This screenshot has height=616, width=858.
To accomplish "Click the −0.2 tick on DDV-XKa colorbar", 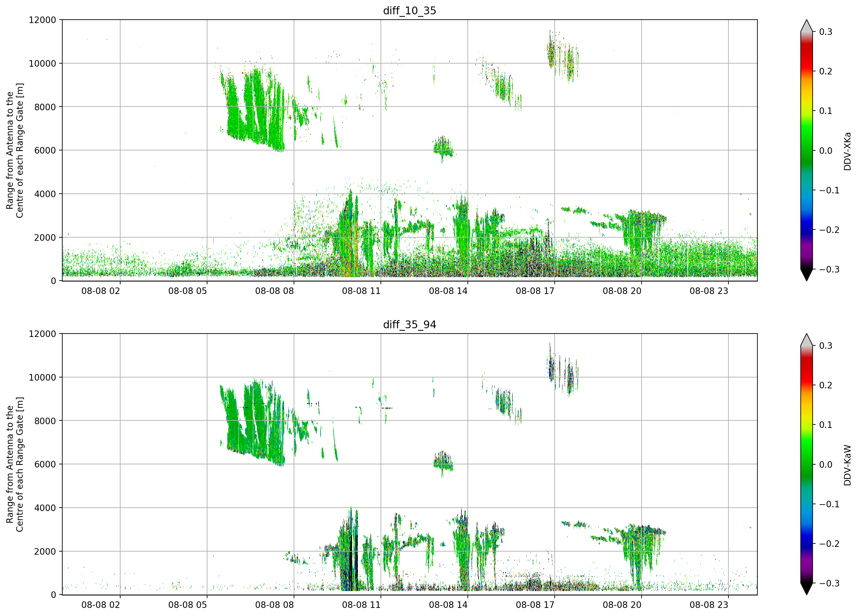I will [x=829, y=230].
